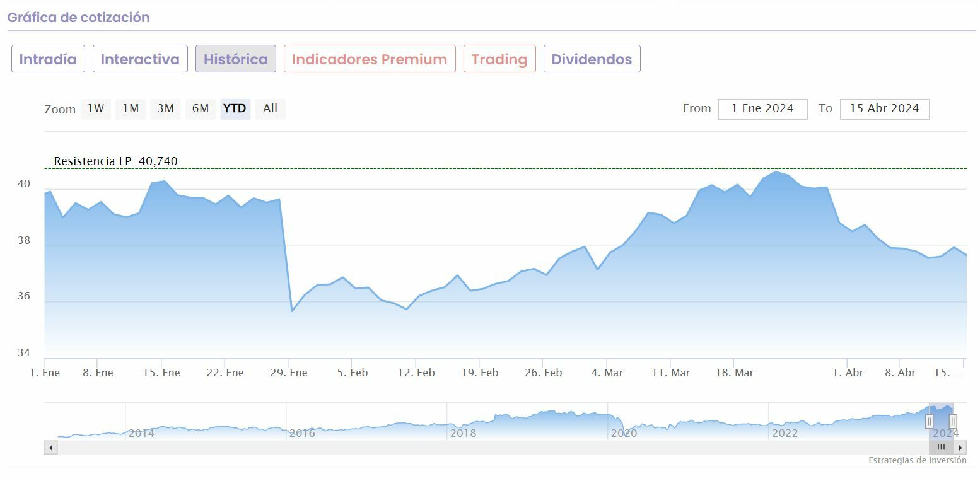Screen dimensions: 980x481
Task: Choose the 6M zoom option
Action: (201, 109)
